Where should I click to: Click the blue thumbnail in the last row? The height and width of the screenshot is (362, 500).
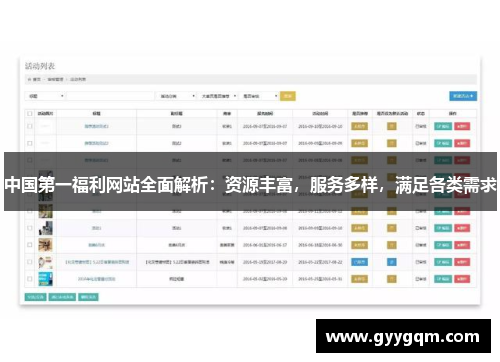pyautogui.click(x=45, y=279)
